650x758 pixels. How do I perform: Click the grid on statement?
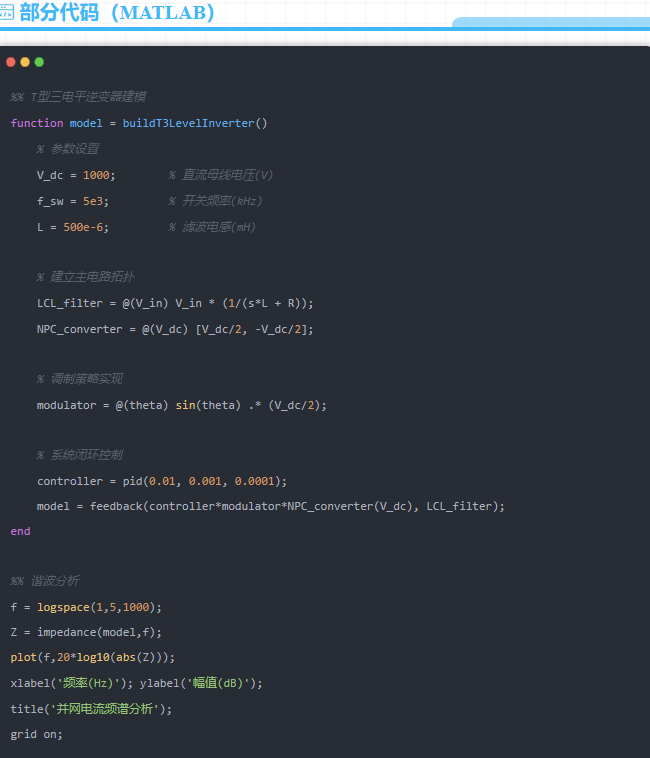36,734
